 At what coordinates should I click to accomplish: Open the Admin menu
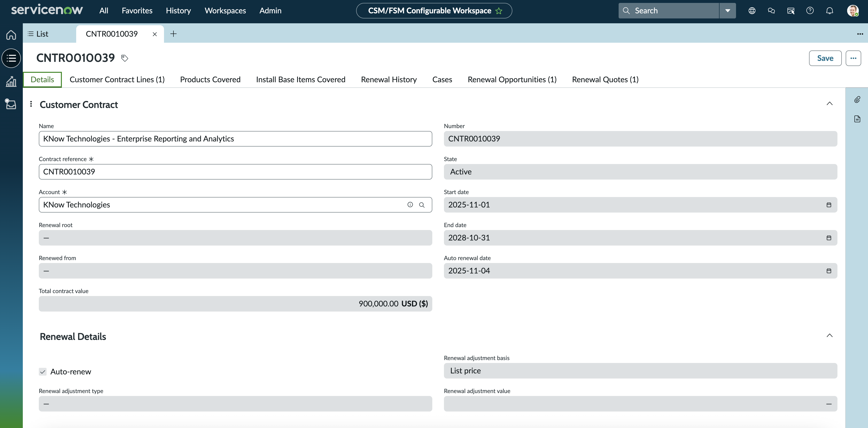[270, 11]
